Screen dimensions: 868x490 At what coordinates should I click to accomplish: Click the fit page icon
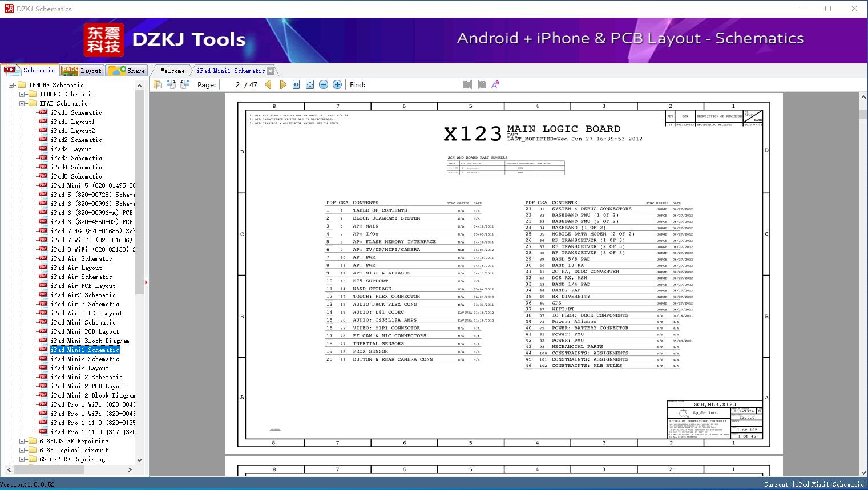coord(310,84)
